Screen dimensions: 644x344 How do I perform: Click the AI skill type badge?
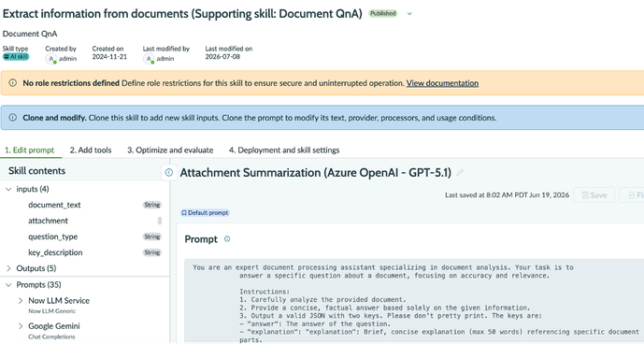[16, 57]
